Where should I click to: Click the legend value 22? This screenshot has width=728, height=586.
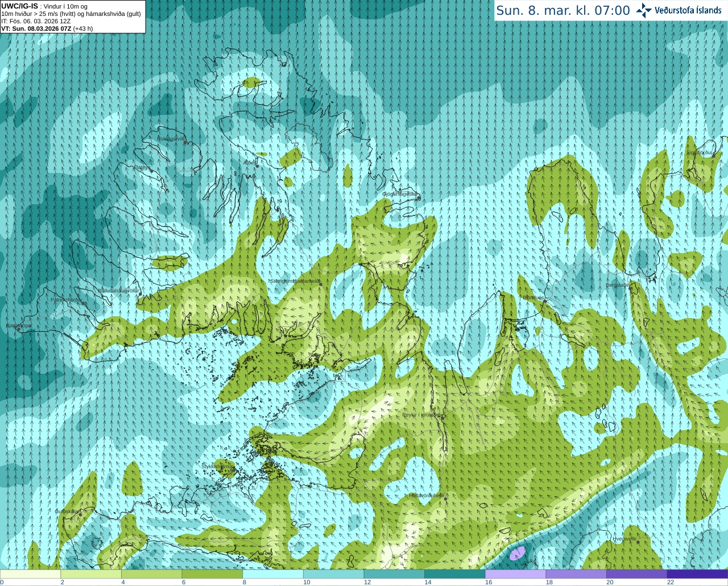click(670, 582)
